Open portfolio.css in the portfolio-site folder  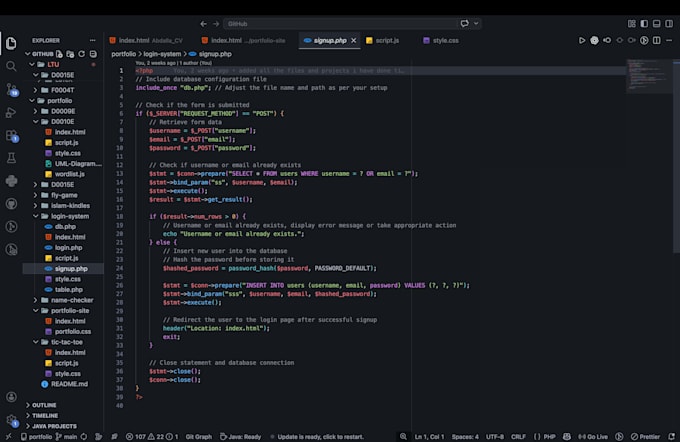click(x=73, y=332)
